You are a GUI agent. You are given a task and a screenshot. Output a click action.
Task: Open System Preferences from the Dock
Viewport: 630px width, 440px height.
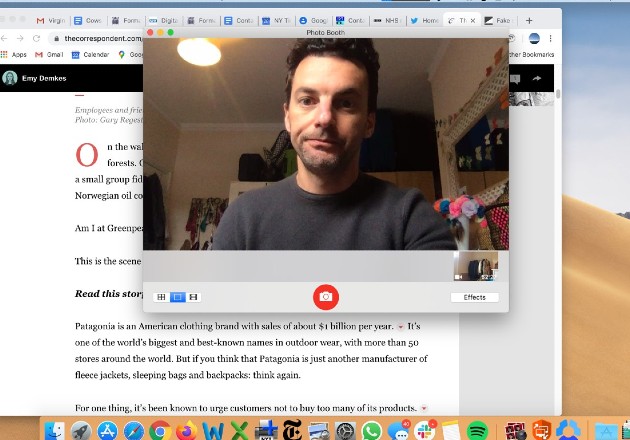click(345, 431)
